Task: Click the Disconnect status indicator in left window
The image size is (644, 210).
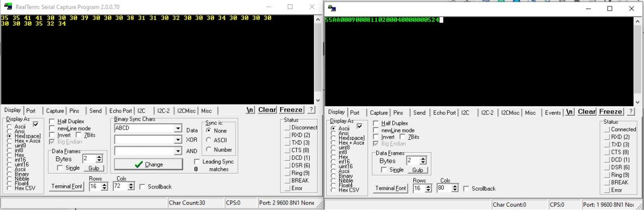Action: (x=301, y=127)
